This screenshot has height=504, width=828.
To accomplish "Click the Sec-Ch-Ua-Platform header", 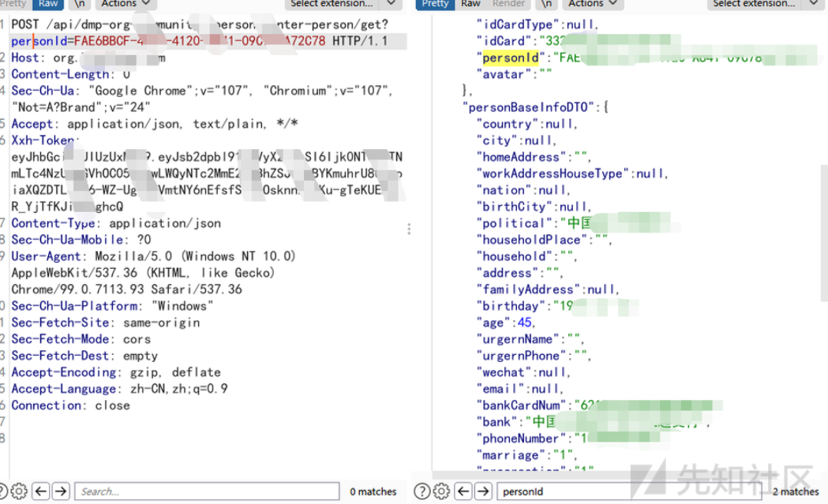I will click(x=112, y=306).
